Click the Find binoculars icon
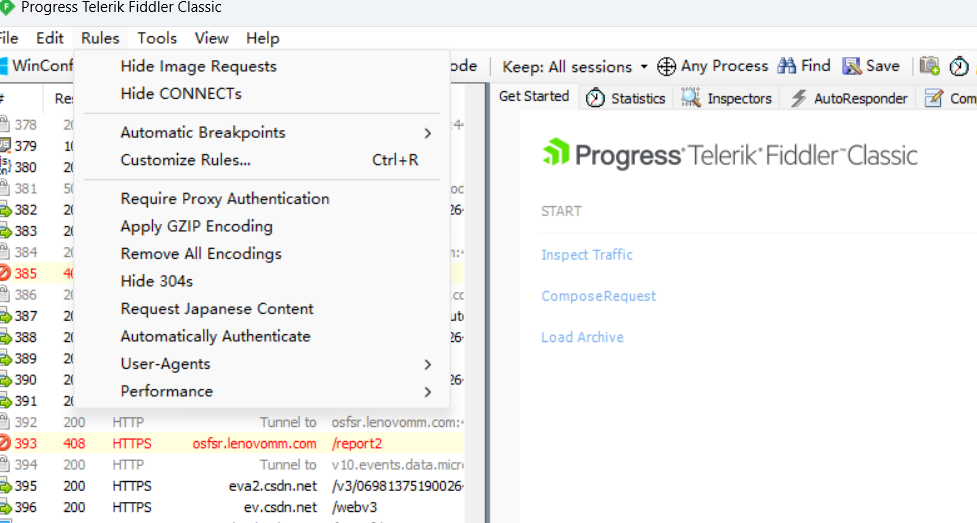This screenshot has height=523, width=977. click(786, 65)
